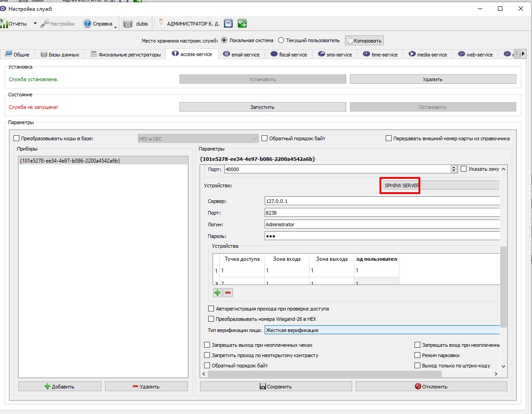Open the HEX в DEC dropdown
The image size is (532, 414).
pyautogui.click(x=198, y=138)
